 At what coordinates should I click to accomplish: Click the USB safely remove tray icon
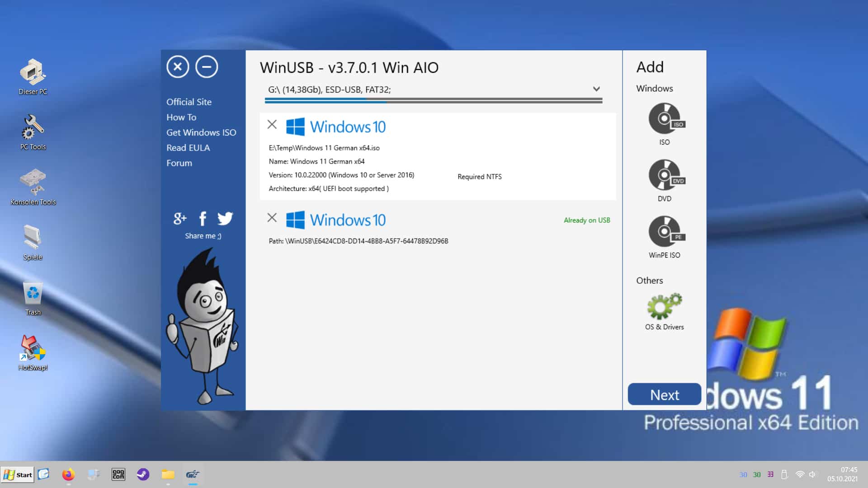pos(784,474)
